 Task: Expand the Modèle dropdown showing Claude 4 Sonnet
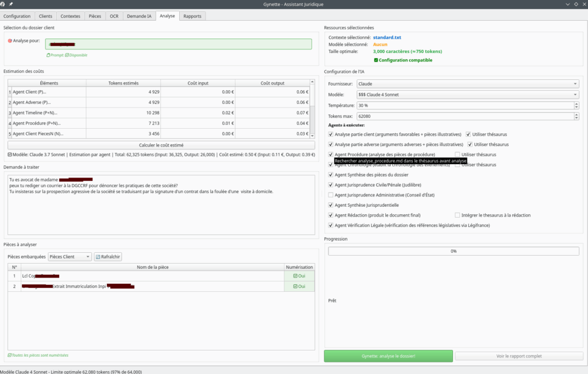click(466, 94)
